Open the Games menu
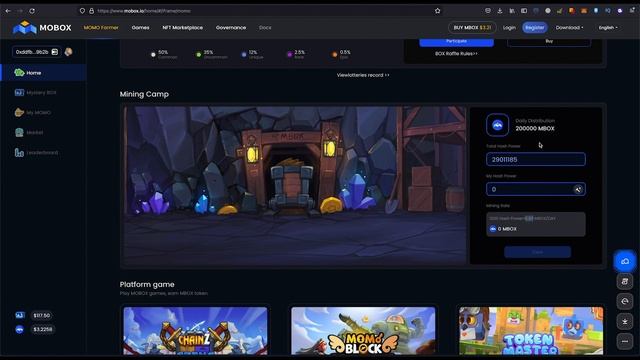Image resolution: width=640 pixels, height=360 pixels. [140, 27]
